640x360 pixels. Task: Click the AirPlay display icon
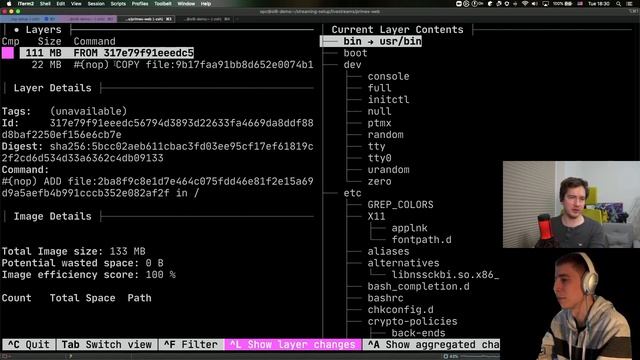pos(545,4)
